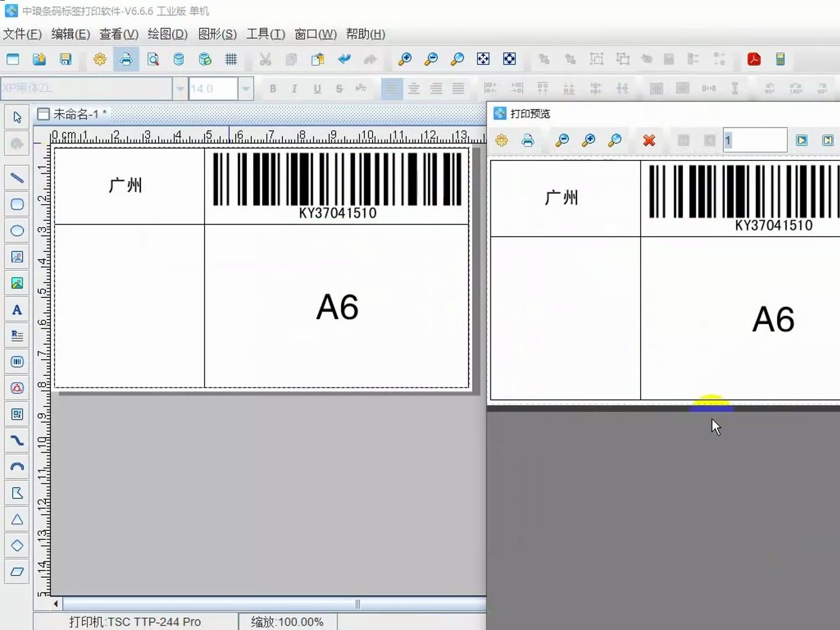The width and height of the screenshot is (840, 630).
Task: Select the ellipse drawing tool
Action: click(x=17, y=230)
